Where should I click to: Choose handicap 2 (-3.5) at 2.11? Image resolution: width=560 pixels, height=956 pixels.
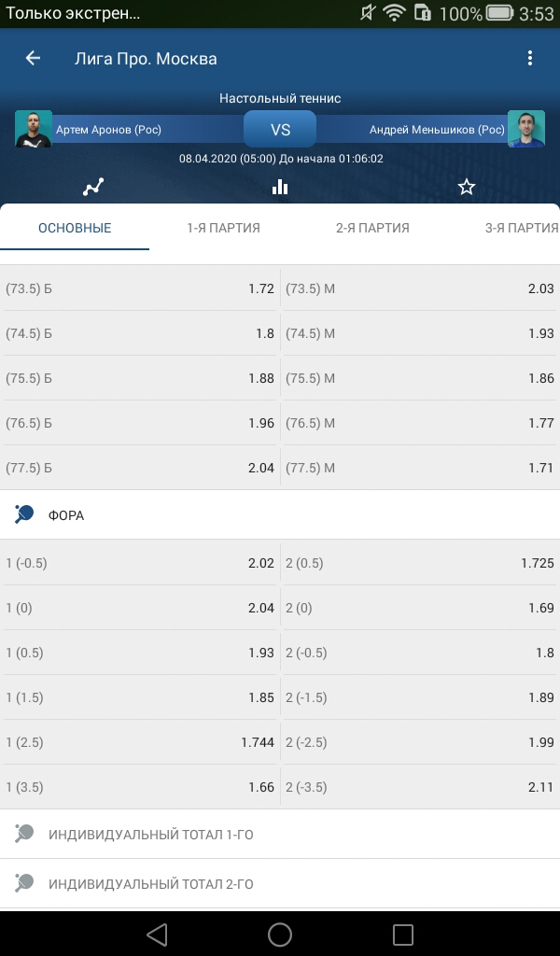click(420, 787)
